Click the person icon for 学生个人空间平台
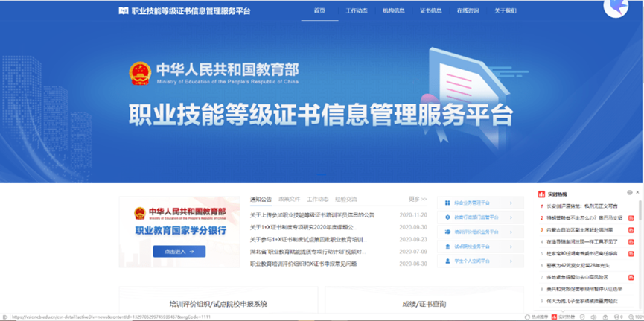Screen dimensions: 644x321 tap(447, 261)
